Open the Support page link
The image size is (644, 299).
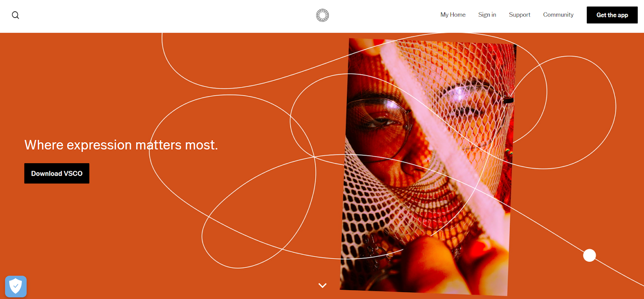[520, 15]
